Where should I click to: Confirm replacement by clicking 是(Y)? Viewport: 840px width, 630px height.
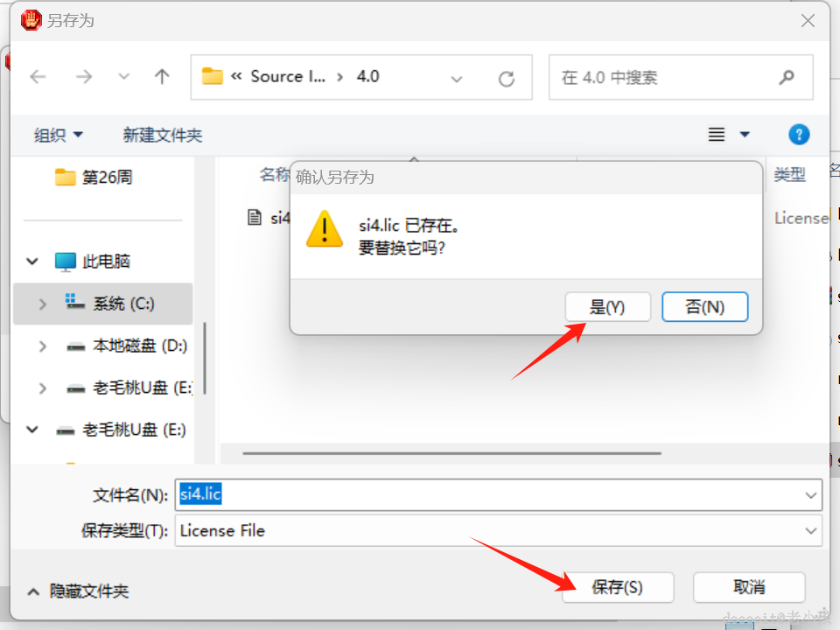pos(607,306)
